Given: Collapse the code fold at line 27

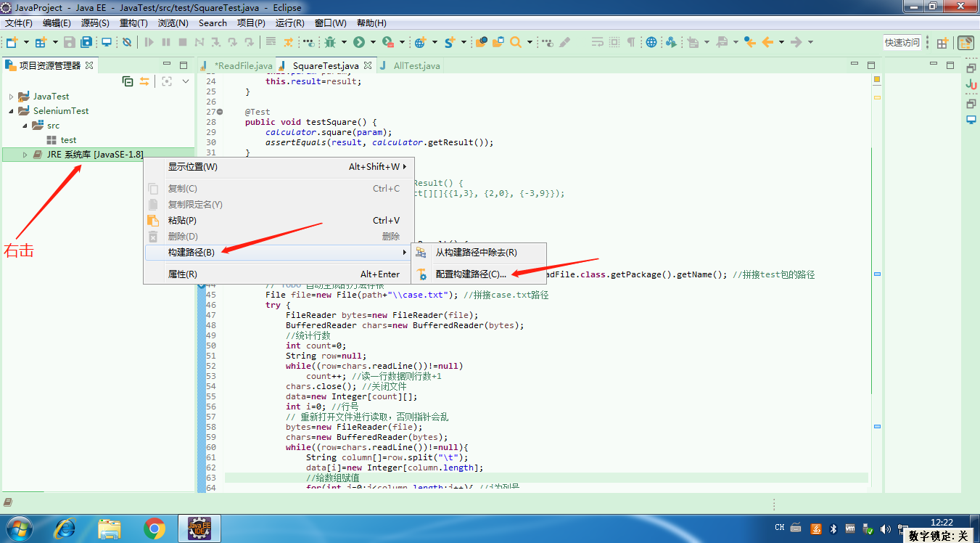Looking at the screenshot, I should (220, 112).
